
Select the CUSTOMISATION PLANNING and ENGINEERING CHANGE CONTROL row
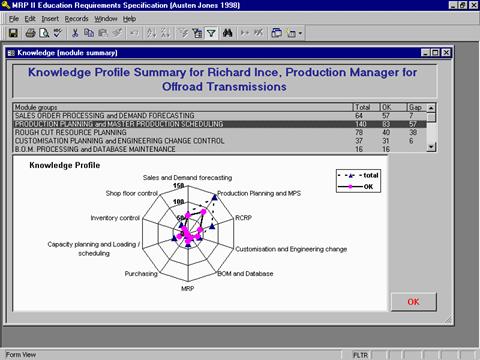click(220, 141)
